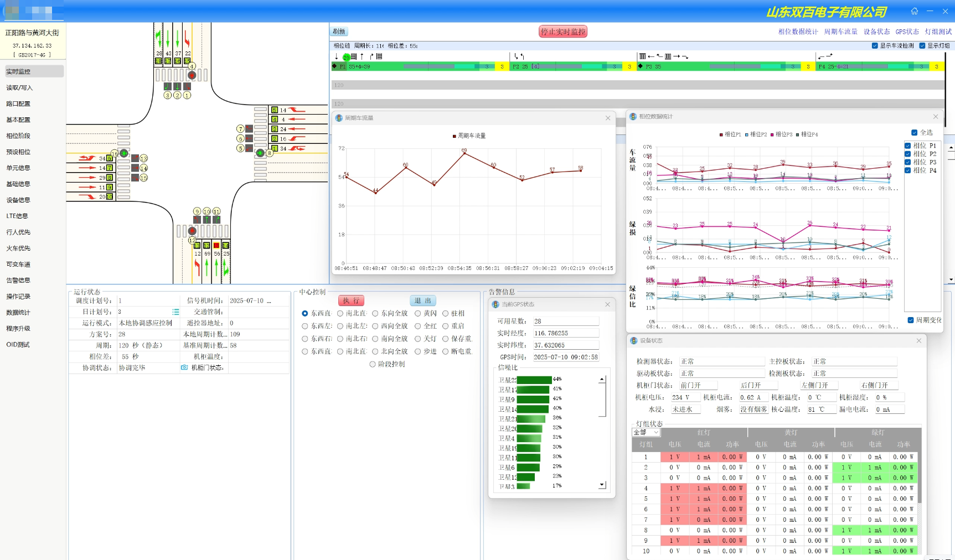This screenshot has height=560, width=955.
Task: Click red signal light at north approach
Action: pos(192,75)
